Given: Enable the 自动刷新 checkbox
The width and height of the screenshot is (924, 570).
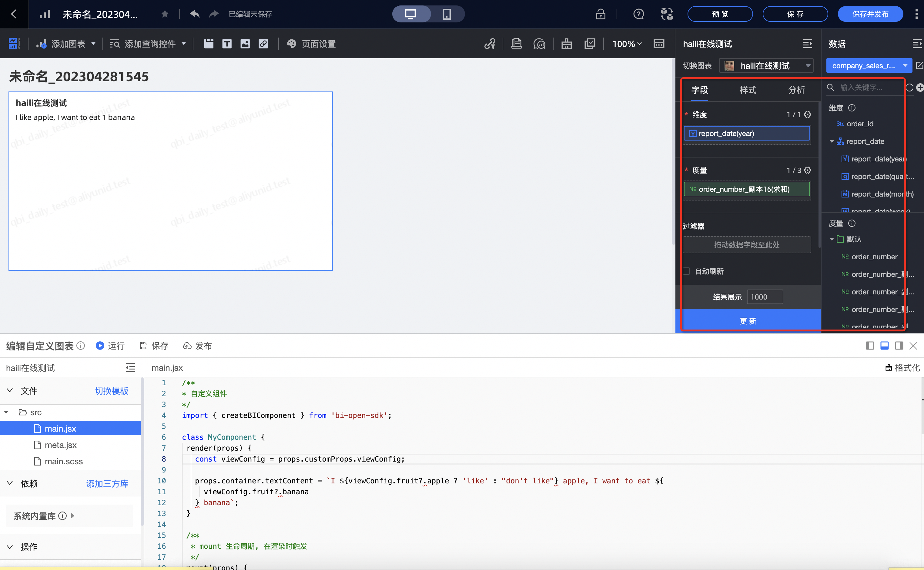Looking at the screenshot, I should click(x=687, y=271).
